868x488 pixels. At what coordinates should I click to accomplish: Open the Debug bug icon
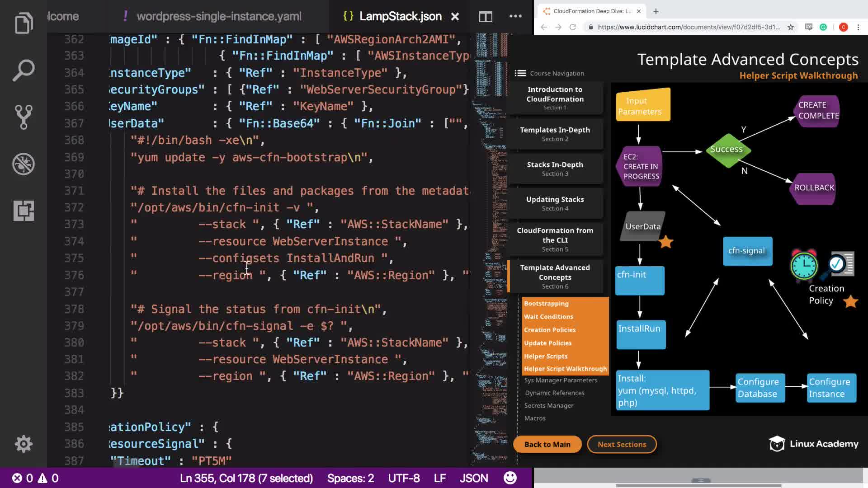point(24,164)
